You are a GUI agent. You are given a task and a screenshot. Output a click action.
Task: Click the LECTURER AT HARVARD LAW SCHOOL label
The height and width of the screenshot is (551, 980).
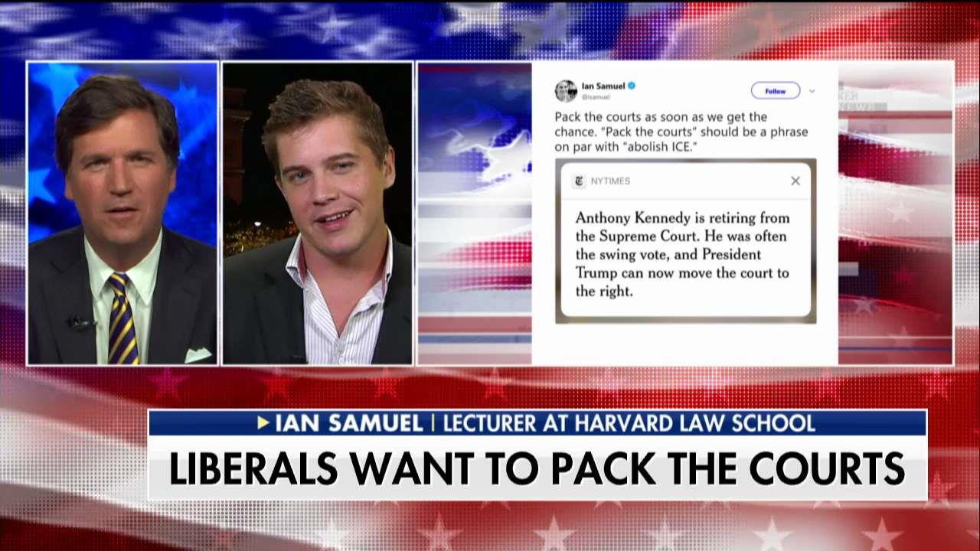pos(629,422)
